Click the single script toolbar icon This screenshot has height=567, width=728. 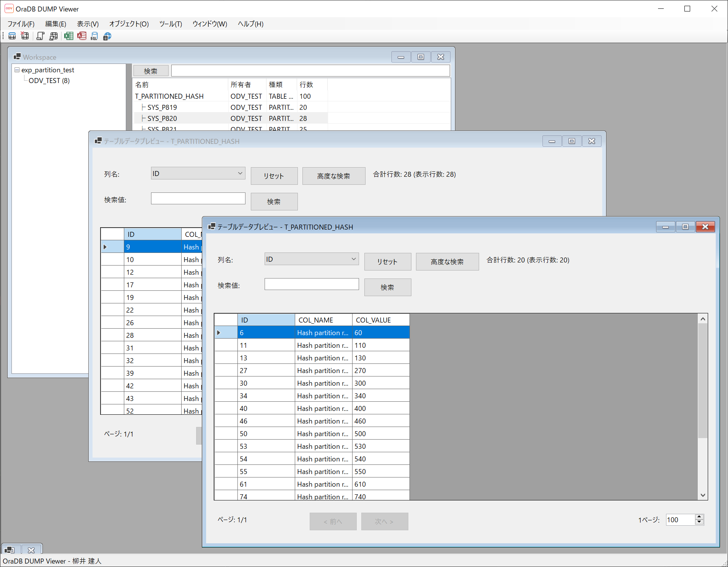coord(40,36)
